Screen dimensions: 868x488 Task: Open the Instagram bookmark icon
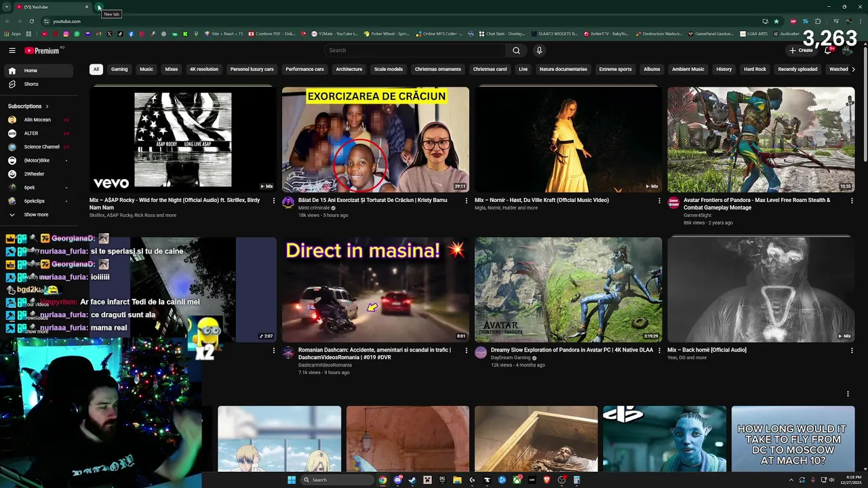pos(66,33)
